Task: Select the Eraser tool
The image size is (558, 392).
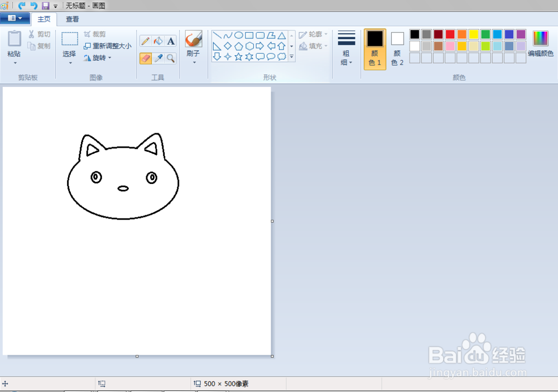Action: click(145, 58)
